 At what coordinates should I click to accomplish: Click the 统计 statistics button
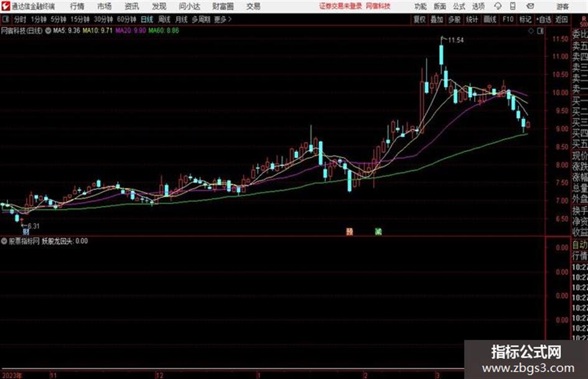coord(472,19)
